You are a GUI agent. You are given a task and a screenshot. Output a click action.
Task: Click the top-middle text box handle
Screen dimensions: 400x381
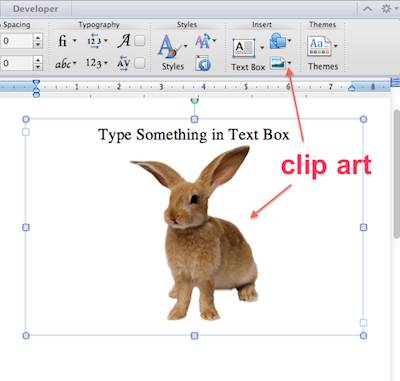[x=194, y=119]
